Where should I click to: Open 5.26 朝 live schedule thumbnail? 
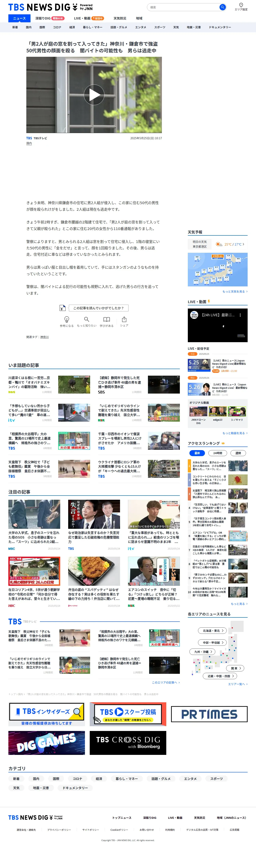199,389
